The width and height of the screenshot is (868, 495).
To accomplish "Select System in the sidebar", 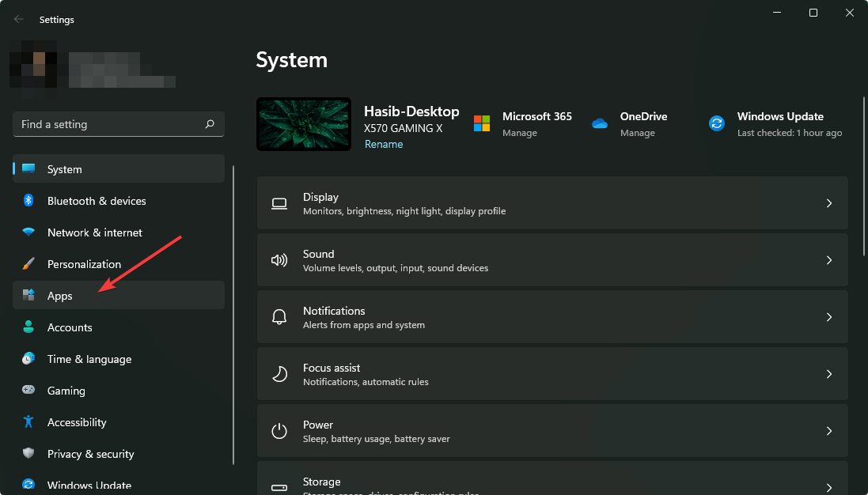I will (65, 169).
